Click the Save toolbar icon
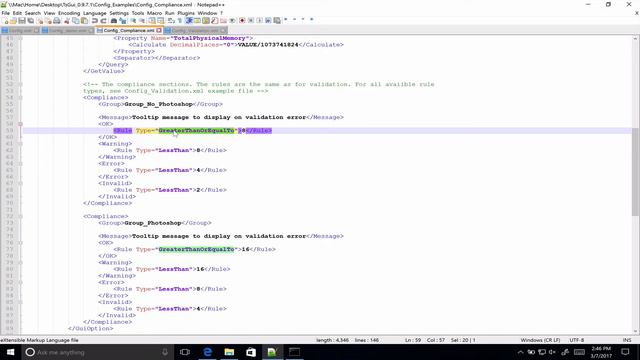 tap(22, 20)
